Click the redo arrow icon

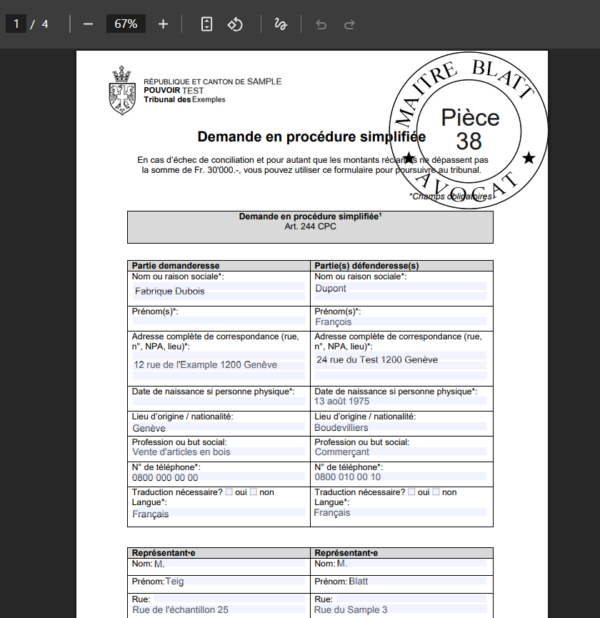(349, 25)
